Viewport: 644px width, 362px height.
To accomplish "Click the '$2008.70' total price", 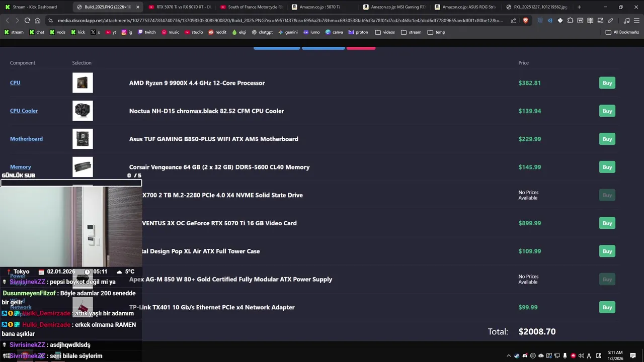I will click(537, 332).
